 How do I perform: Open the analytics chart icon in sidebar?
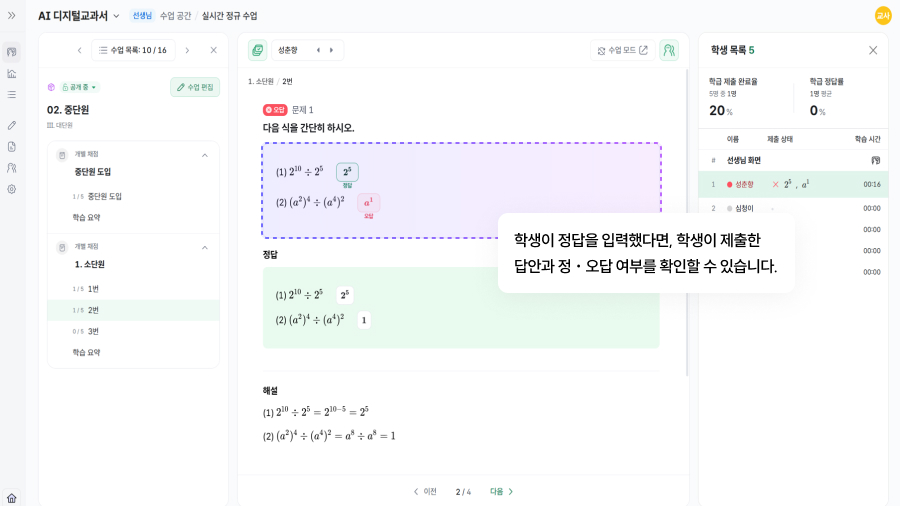click(12, 73)
